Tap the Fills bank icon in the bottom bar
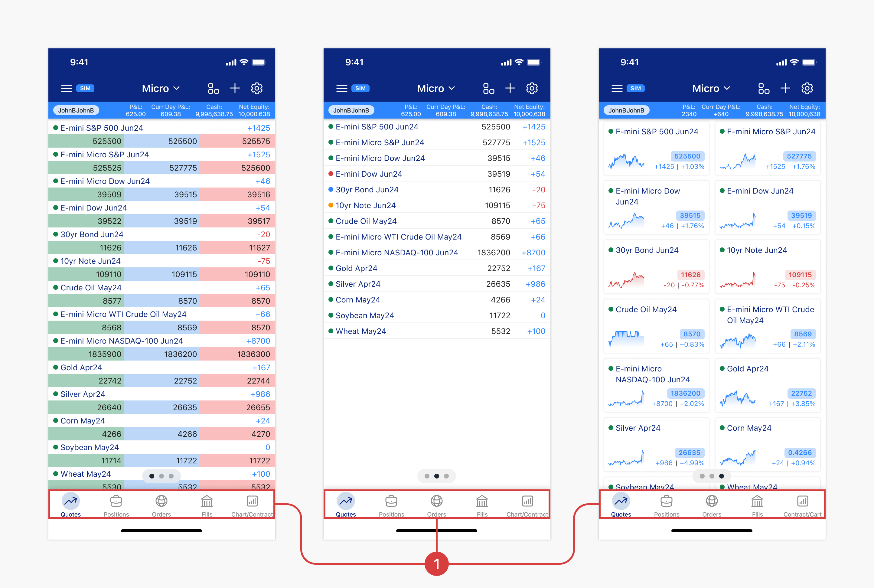874x588 pixels. point(207,501)
